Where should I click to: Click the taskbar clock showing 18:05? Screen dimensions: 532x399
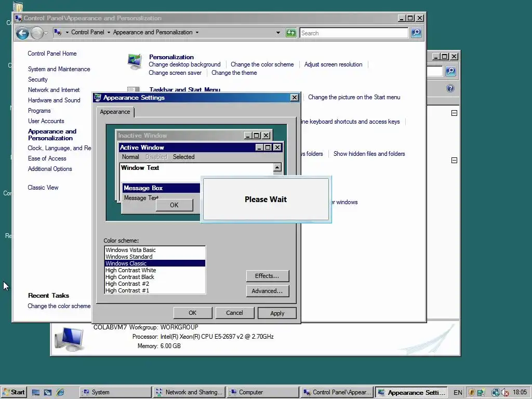click(520, 392)
